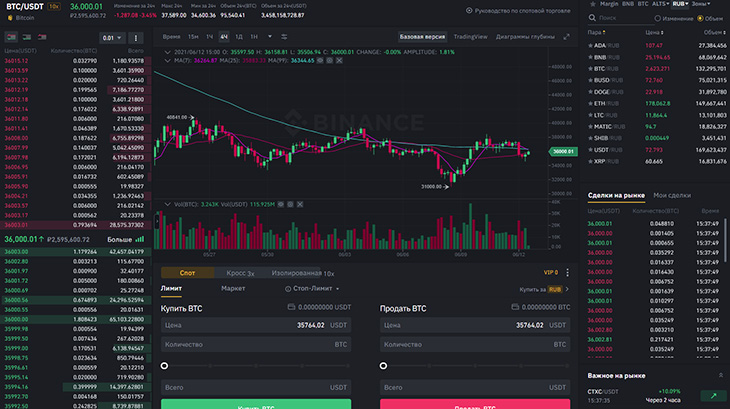Collapse the Важное на рынке panel

[x=721, y=375]
